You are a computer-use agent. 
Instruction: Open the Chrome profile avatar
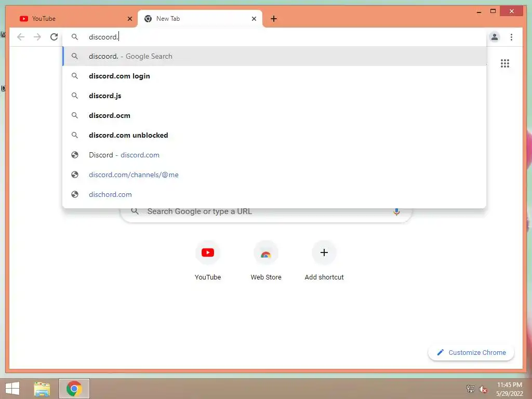point(495,37)
